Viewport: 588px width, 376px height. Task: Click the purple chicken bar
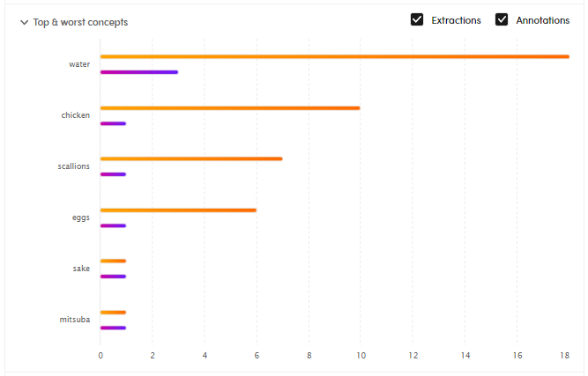coord(113,123)
